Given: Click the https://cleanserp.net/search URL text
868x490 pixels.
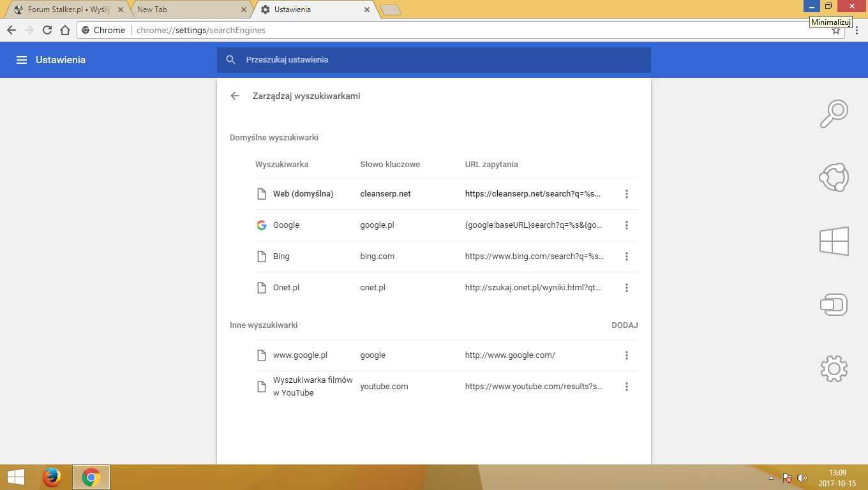Looking at the screenshot, I should pos(533,194).
